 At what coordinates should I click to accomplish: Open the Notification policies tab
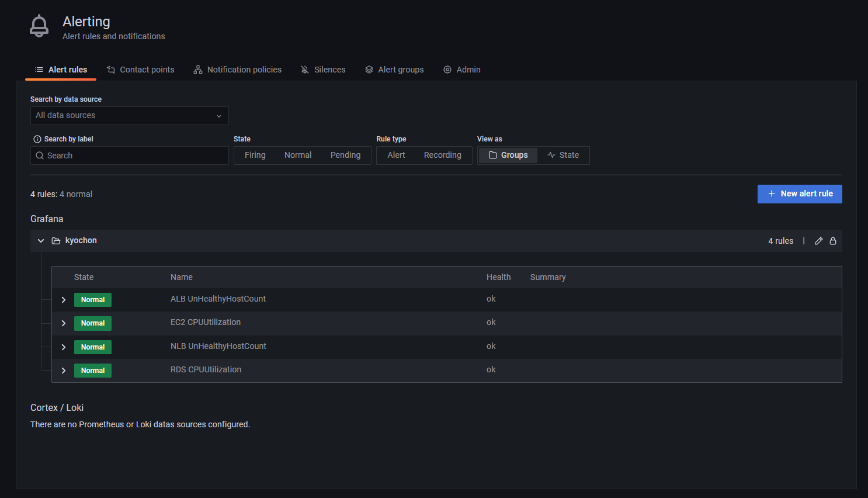tap(237, 70)
